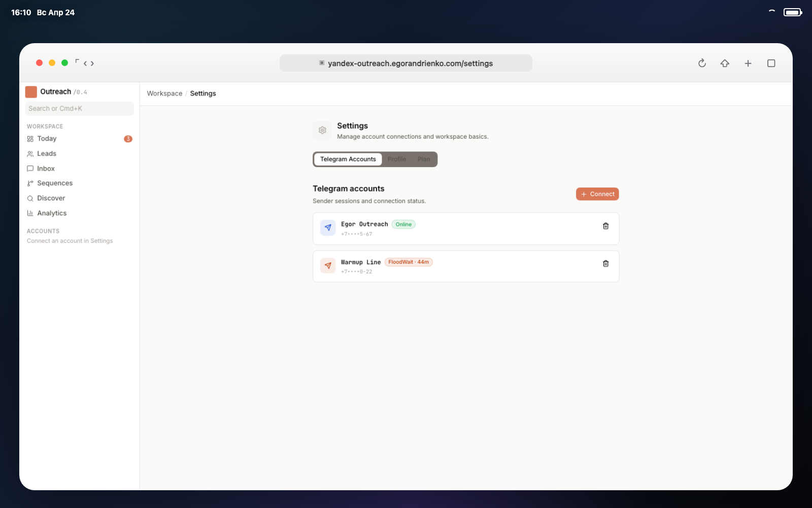812x508 pixels.
Task: Click the WORKSPACE sidebar section label
Action: 45,126
